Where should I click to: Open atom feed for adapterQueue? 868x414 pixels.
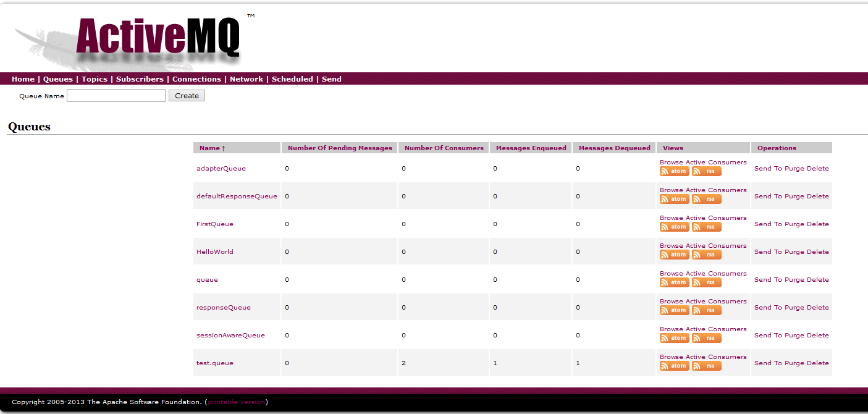674,171
